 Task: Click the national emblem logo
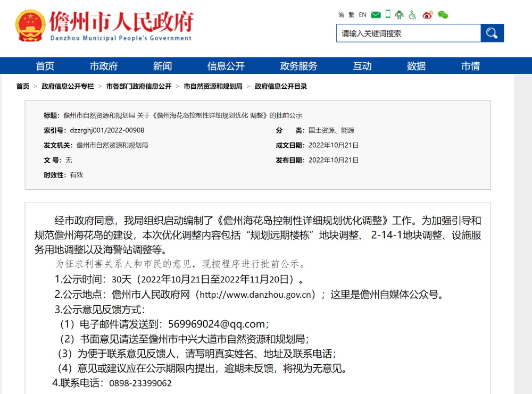click(x=30, y=26)
